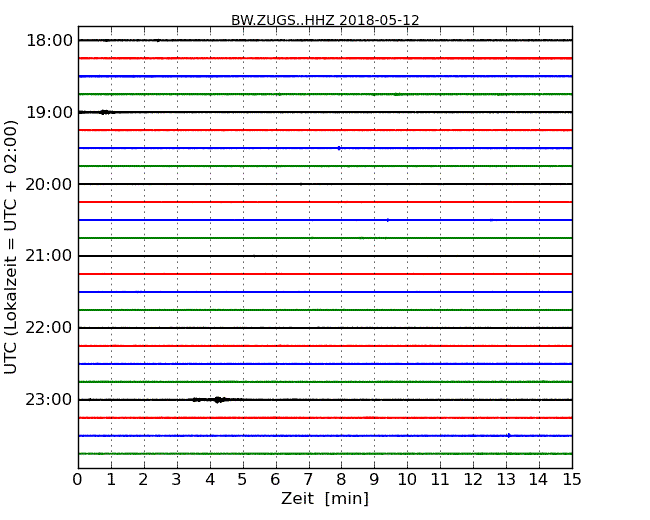Click the 20:00 time tick label

coord(49,184)
